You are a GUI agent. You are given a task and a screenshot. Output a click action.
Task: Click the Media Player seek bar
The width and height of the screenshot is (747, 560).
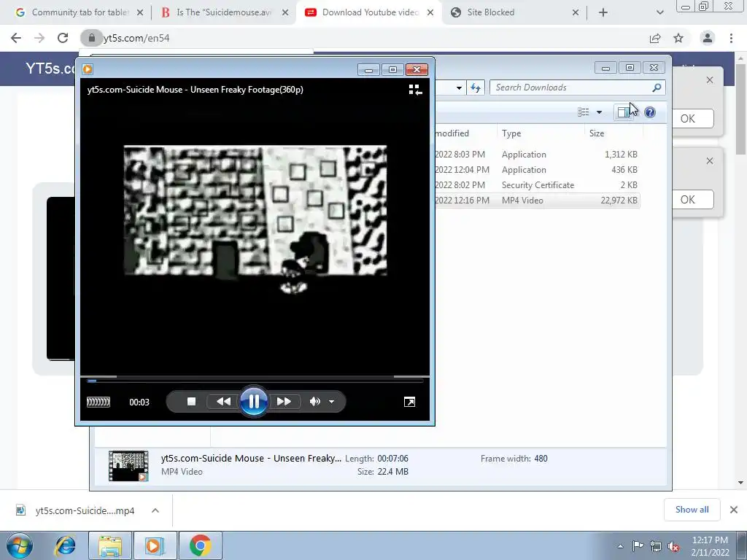255,381
